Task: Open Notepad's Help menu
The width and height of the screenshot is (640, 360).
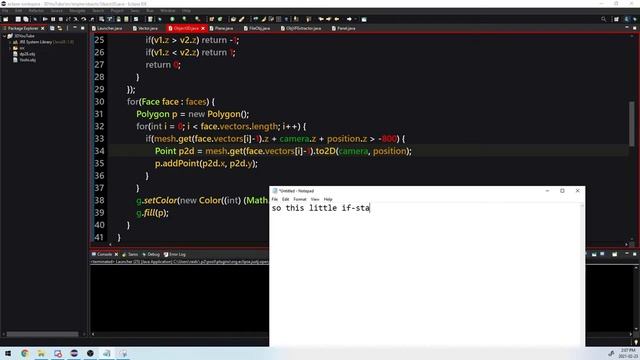Action: [328, 199]
